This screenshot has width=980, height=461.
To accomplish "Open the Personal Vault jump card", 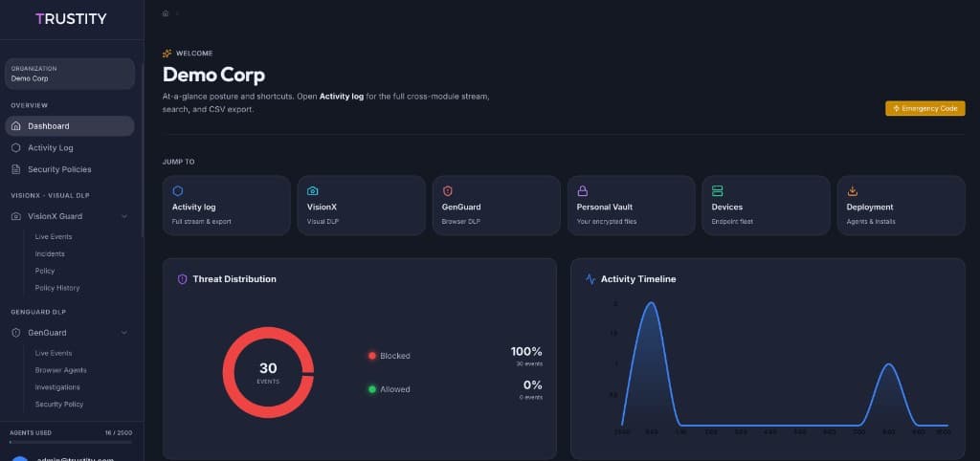I will (x=632, y=206).
